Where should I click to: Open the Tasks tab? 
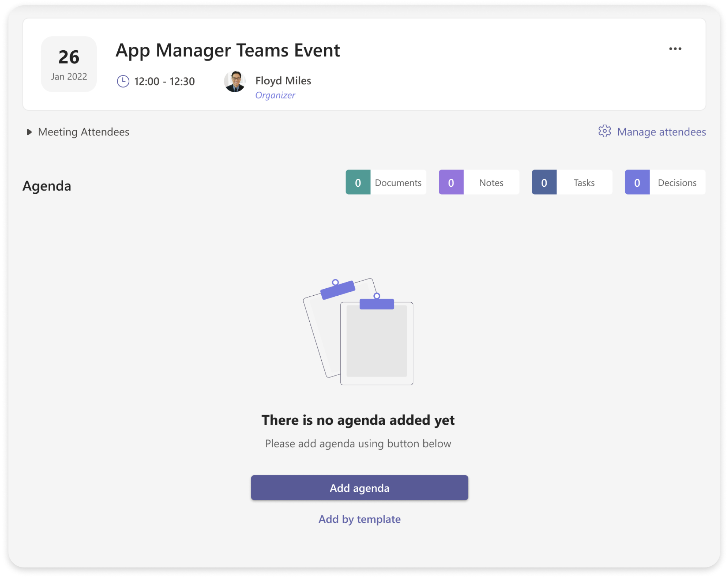pyautogui.click(x=584, y=182)
